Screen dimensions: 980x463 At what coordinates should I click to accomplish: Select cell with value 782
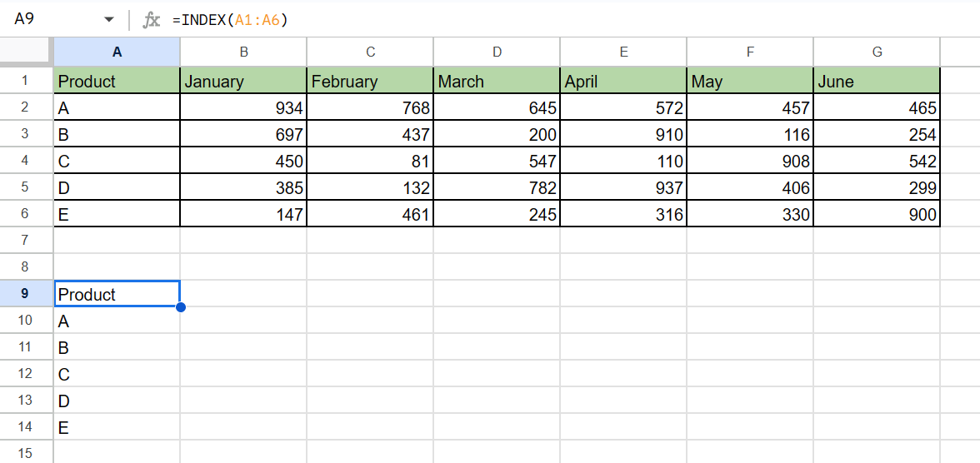[x=497, y=187]
